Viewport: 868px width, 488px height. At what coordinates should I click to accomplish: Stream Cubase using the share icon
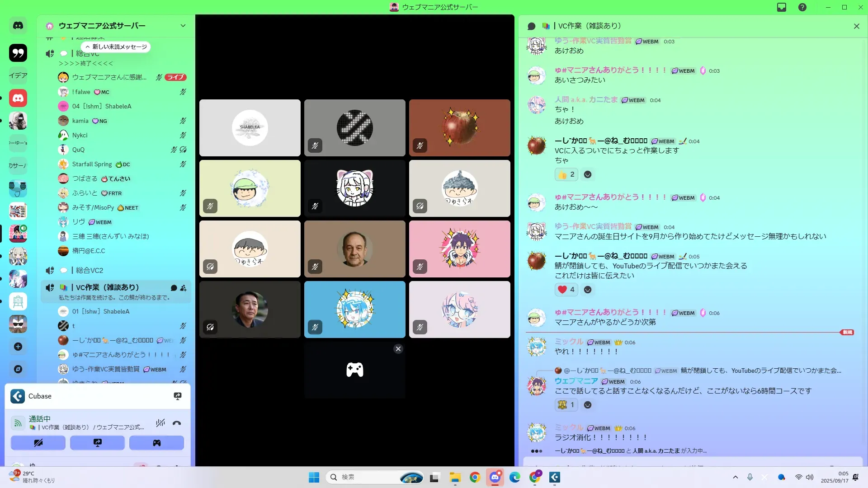(178, 396)
